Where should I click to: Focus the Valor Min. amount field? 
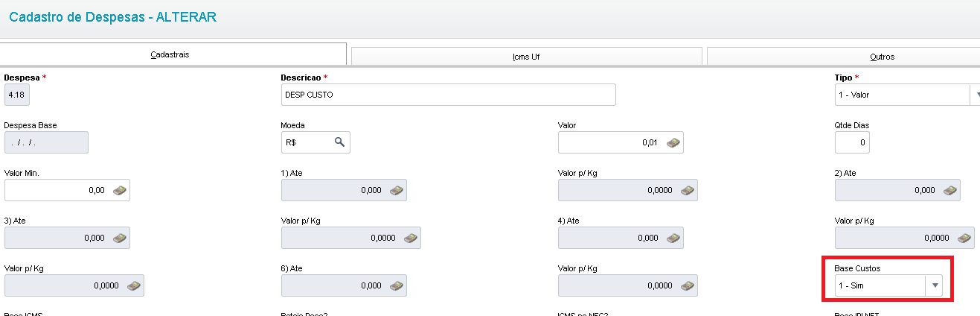[57, 190]
